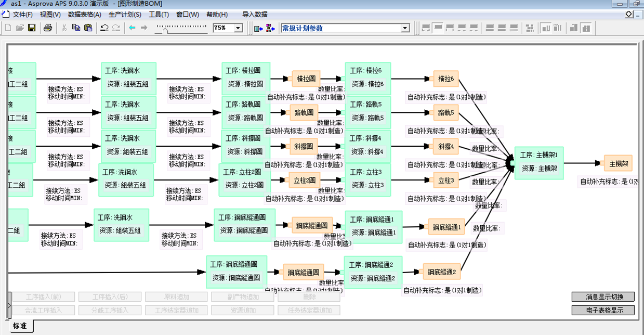Open the 生产计划(S) menu
This screenshot has width=644, height=335.
coord(125,15)
